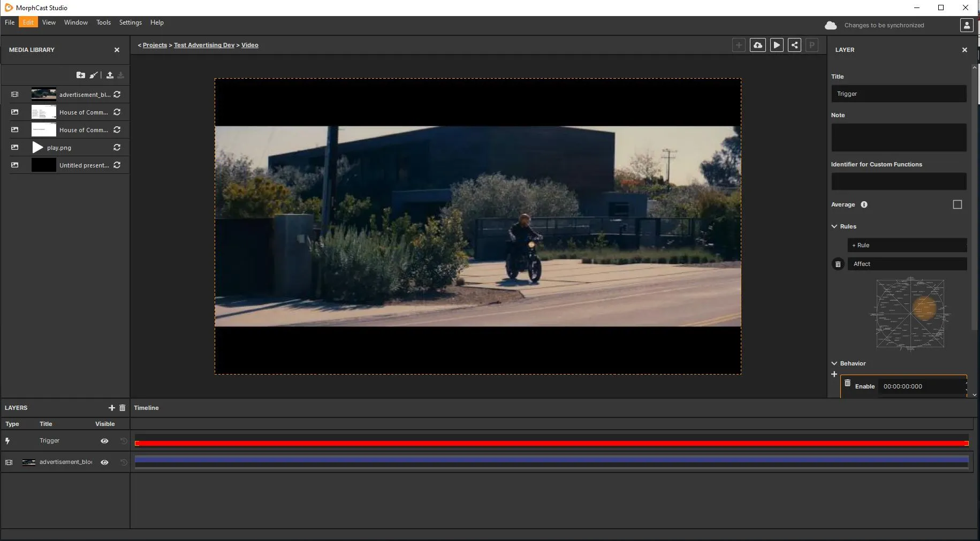The height and width of the screenshot is (541, 980).
Task: Open the share project icon
Action: point(794,45)
